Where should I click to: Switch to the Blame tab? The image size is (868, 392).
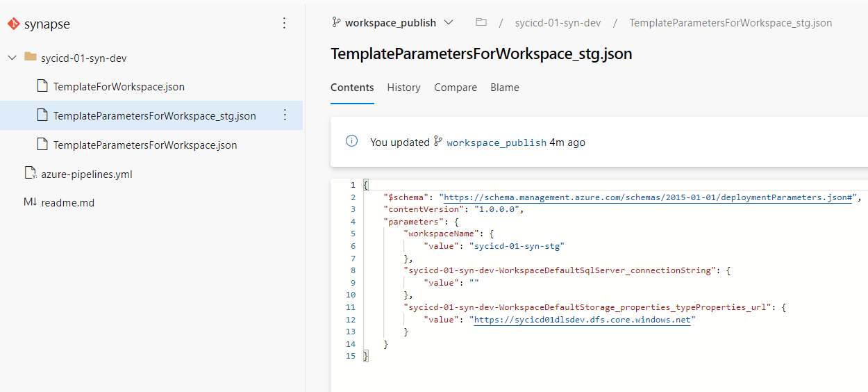[505, 88]
